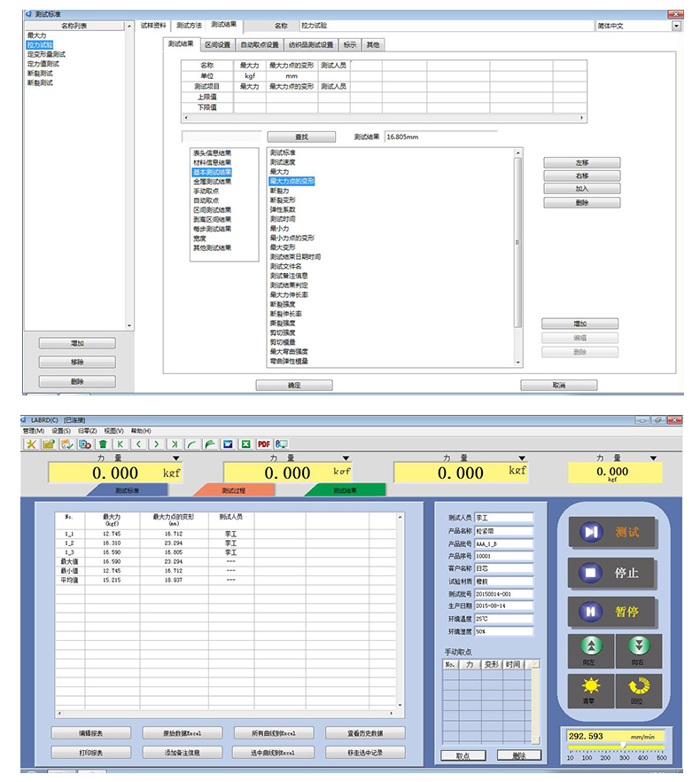Click the PDF export toolbar icon
The image size is (700, 782).
click(263, 443)
